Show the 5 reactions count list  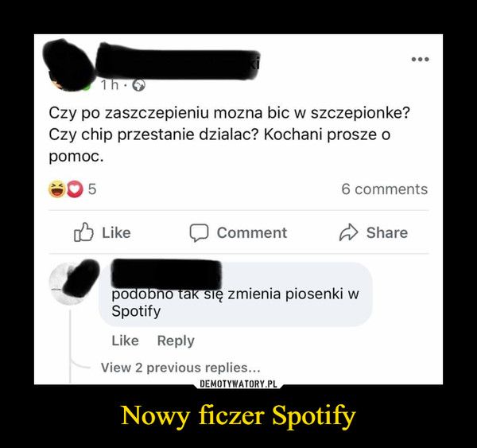[x=92, y=189]
